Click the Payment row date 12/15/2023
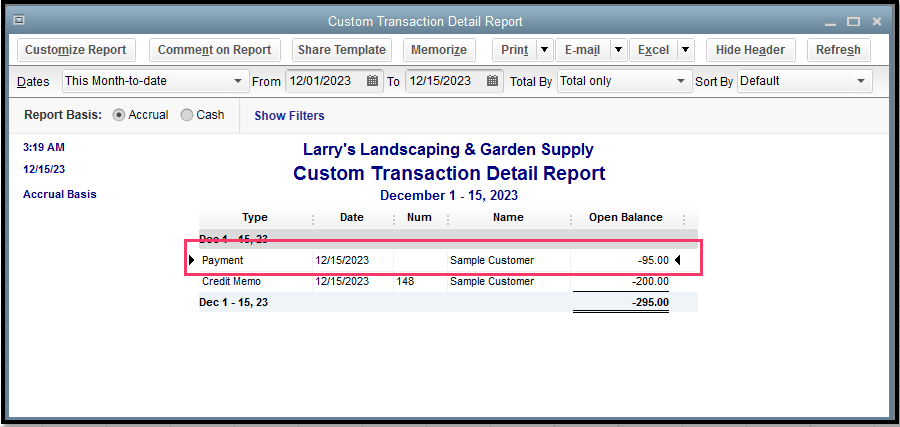This screenshot has width=900, height=427. click(x=342, y=261)
